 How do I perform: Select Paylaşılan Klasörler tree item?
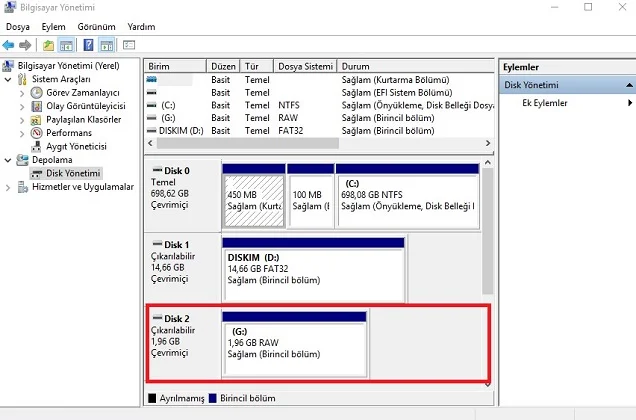84,119
